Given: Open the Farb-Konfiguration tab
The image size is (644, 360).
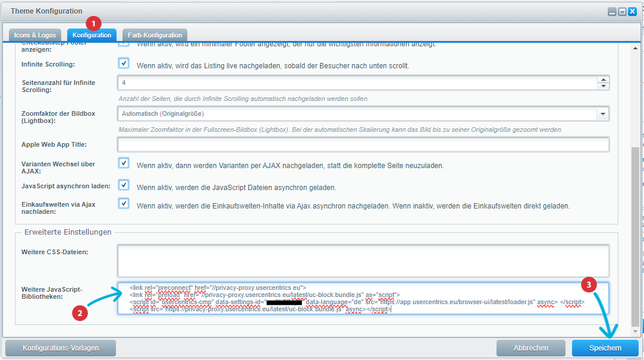Looking at the screenshot, I should click(x=155, y=35).
